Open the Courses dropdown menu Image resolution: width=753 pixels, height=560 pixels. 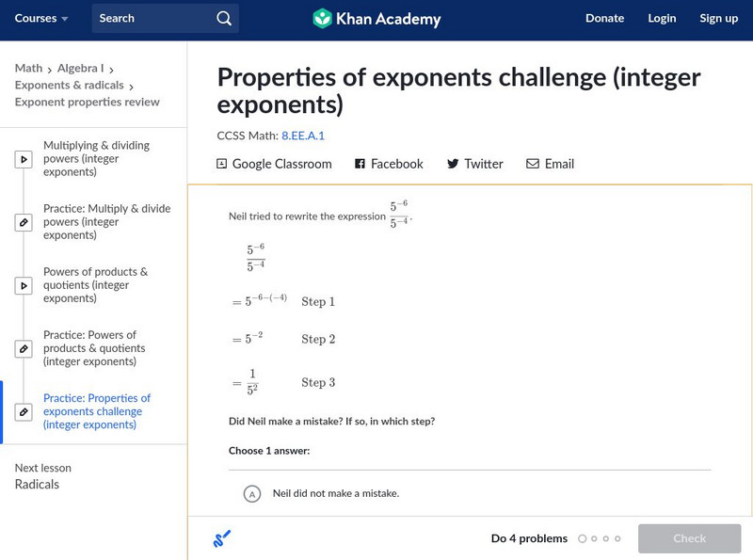[x=42, y=18]
